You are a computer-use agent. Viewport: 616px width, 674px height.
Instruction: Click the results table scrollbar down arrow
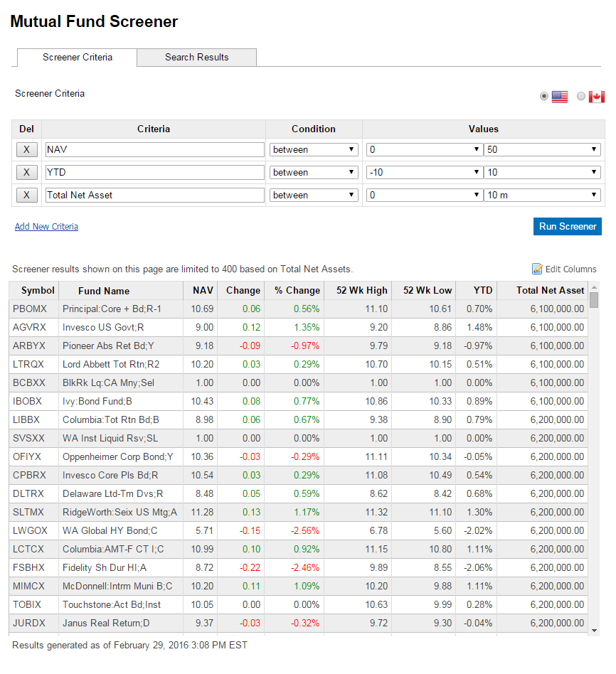(594, 629)
